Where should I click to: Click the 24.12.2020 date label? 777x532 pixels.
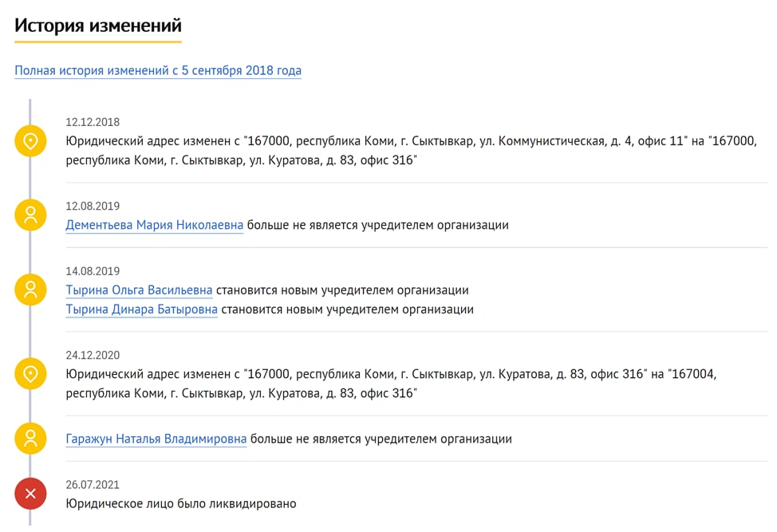[93, 355]
